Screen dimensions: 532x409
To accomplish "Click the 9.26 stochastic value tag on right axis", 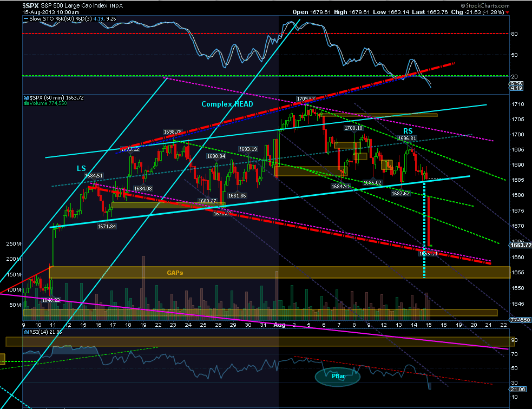I will pyautogui.click(x=516, y=84).
